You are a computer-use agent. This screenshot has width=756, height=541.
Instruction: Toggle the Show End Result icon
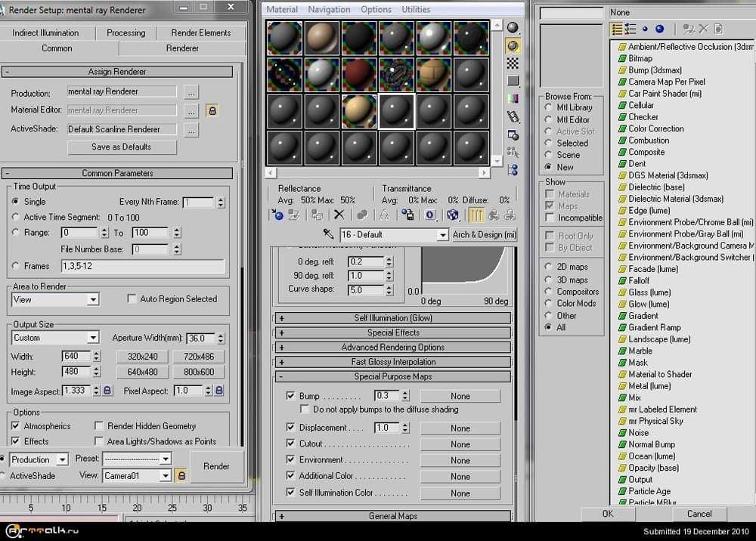[476, 215]
